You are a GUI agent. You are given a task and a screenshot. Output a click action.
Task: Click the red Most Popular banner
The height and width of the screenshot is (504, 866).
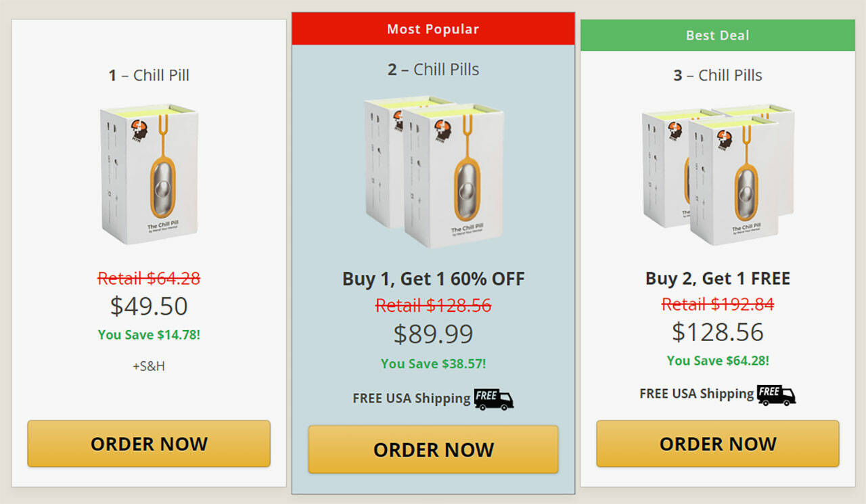click(x=433, y=29)
